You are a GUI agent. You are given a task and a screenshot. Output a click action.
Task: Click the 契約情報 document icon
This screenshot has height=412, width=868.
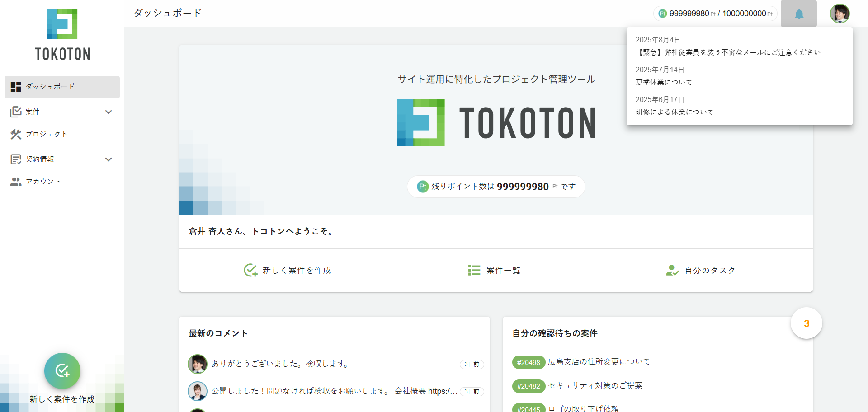click(16, 159)
